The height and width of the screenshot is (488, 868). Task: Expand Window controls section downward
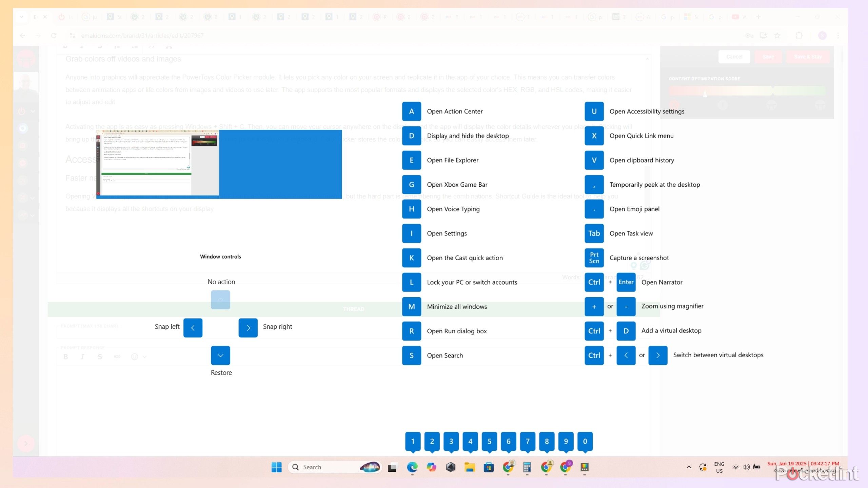pos(221,356)
